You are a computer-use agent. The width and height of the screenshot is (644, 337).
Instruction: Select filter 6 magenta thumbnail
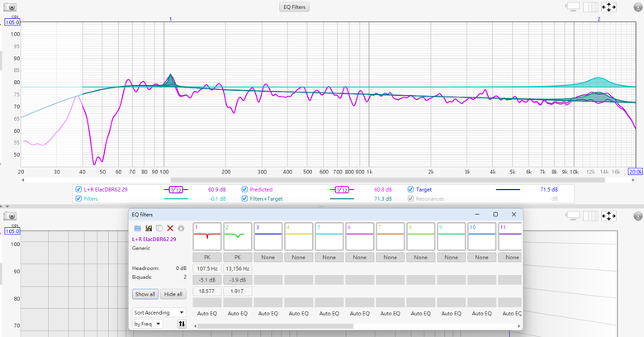[x=359, y=236]
